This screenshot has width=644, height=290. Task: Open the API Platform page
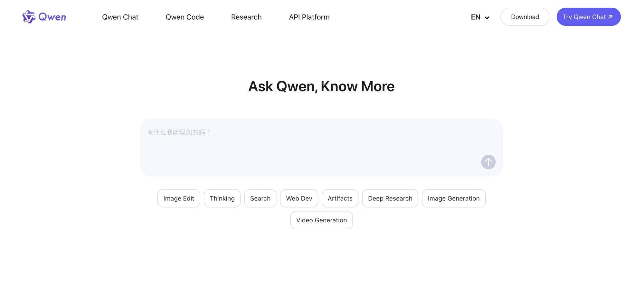click(x=309, y=17)
